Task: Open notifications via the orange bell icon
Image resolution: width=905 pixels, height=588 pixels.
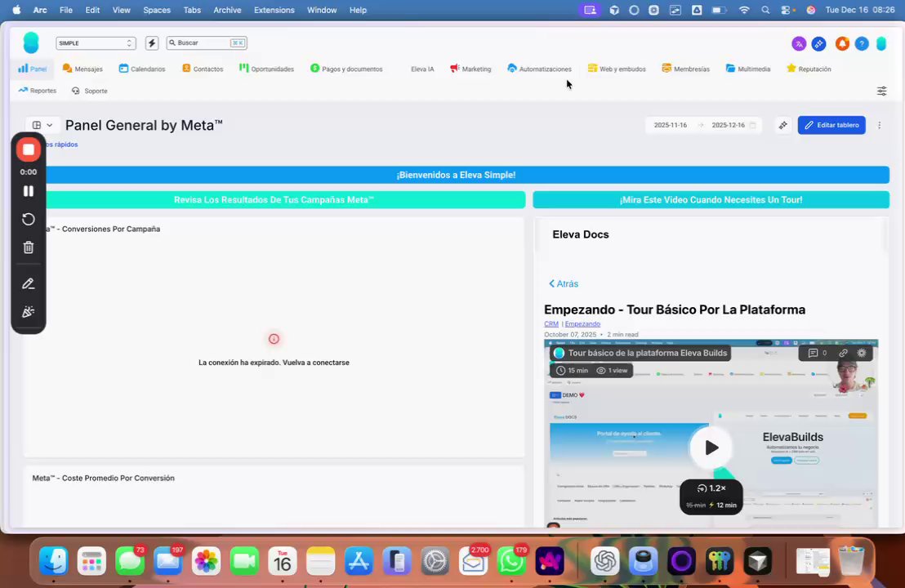Action: tap(842, 43)
